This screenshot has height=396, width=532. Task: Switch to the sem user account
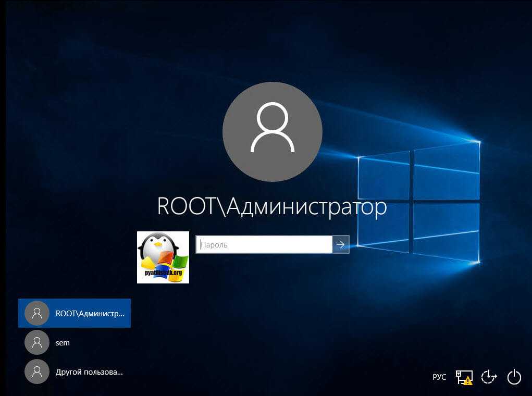point(63,343)
